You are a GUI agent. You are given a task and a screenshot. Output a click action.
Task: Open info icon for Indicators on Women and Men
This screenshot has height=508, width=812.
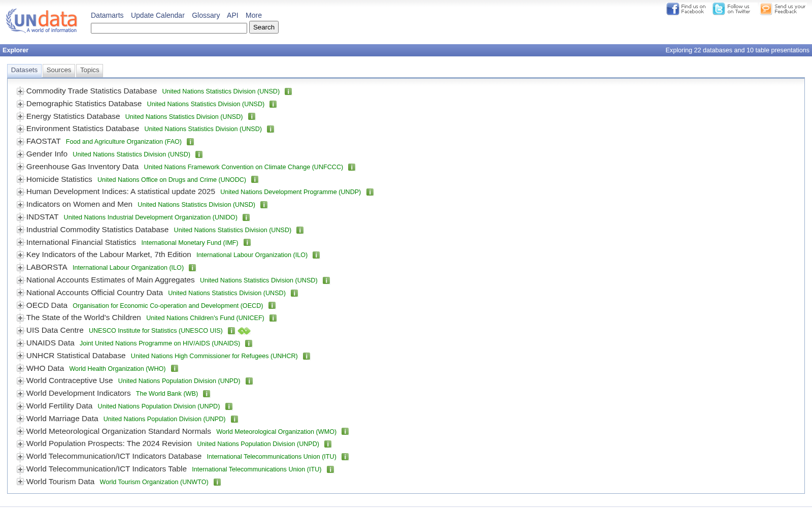(264, 205)
